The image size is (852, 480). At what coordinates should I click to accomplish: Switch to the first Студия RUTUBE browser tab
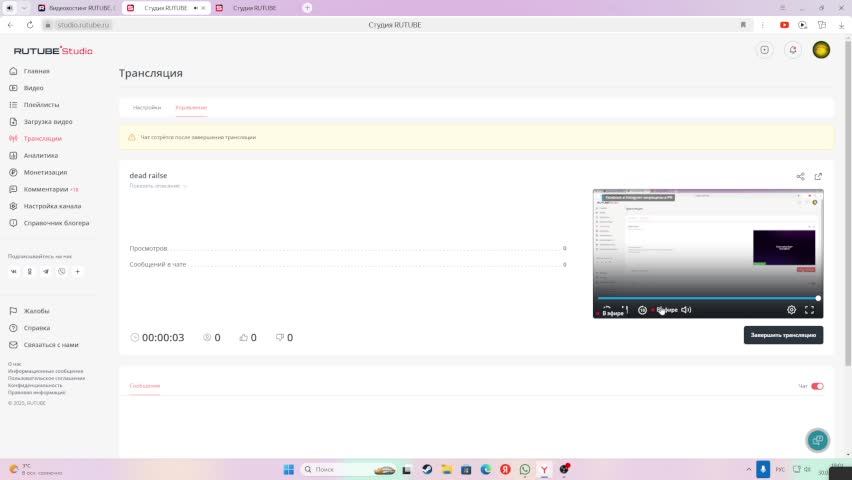(x=166, y=8)
